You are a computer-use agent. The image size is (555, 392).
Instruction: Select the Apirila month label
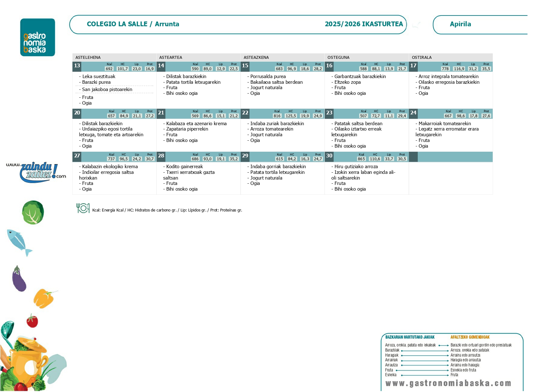(x=460, y=24)
